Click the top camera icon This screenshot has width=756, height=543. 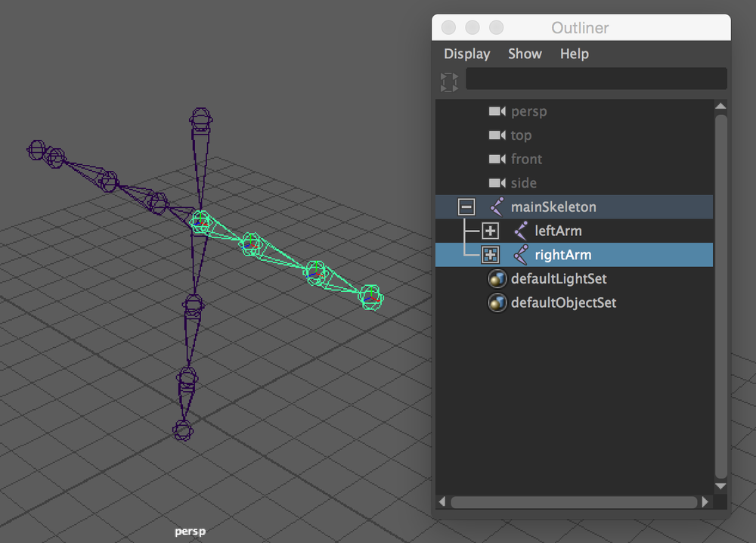pos(497,135)
